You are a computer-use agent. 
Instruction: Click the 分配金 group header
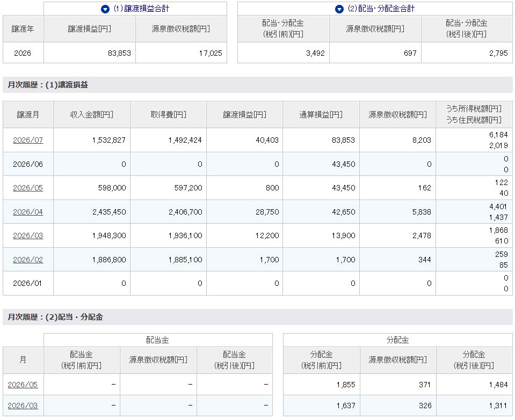click(x=397, y=340)
